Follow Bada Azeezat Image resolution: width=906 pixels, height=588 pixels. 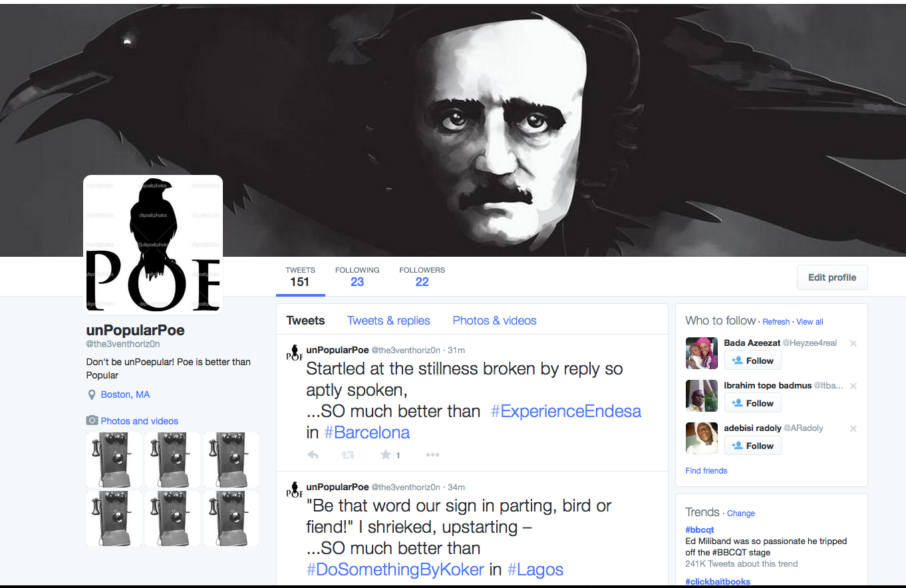coord(753,361)
